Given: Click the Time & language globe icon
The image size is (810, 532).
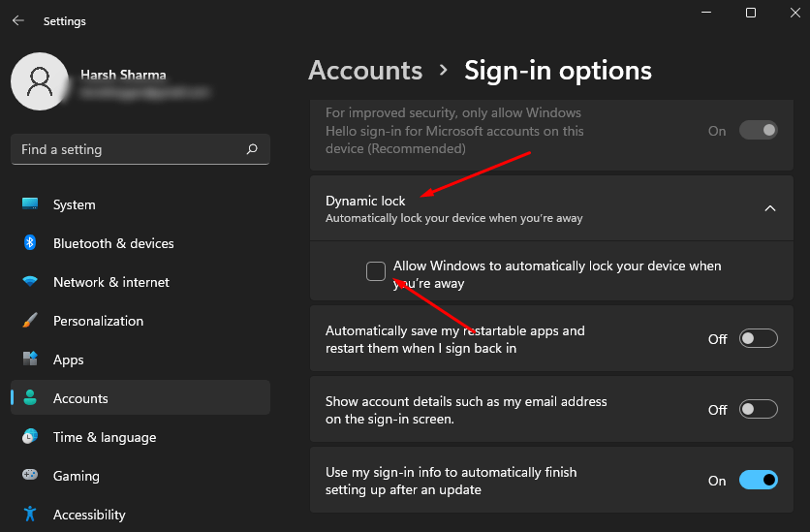Looking at the screenshot, I should [30, 437].
